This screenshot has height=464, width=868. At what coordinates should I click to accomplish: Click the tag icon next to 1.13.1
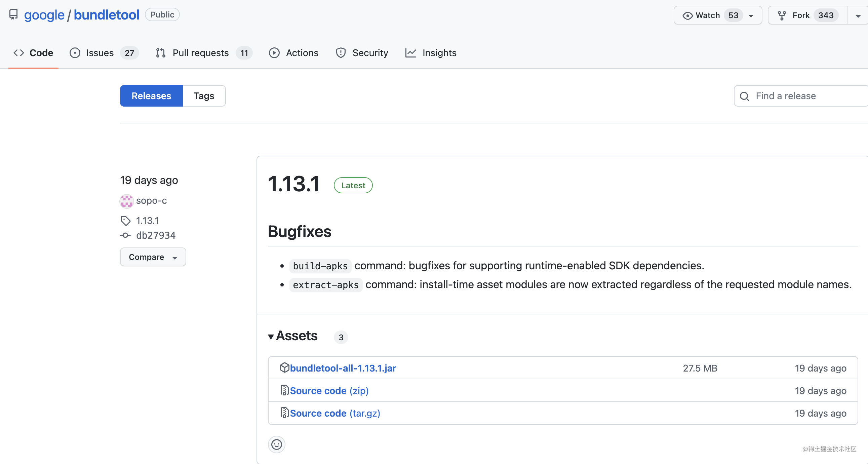pos(125,221)
